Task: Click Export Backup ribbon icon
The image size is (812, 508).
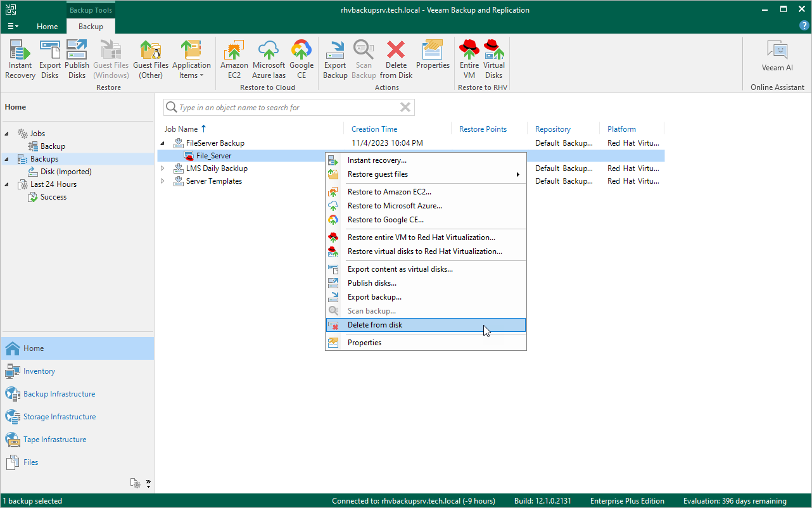Action: (335, 60)
